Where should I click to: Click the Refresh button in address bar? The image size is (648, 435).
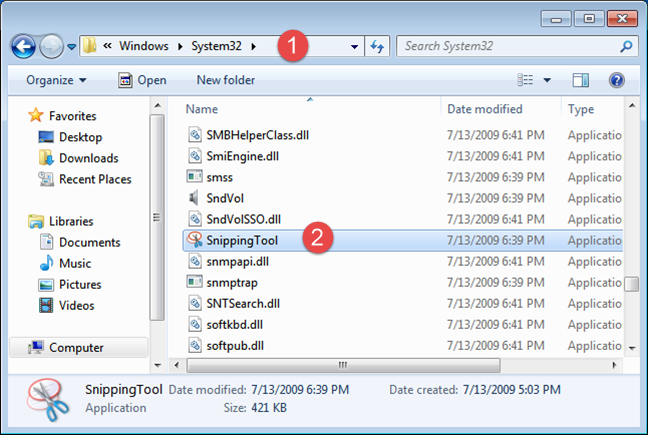(377, 46)
